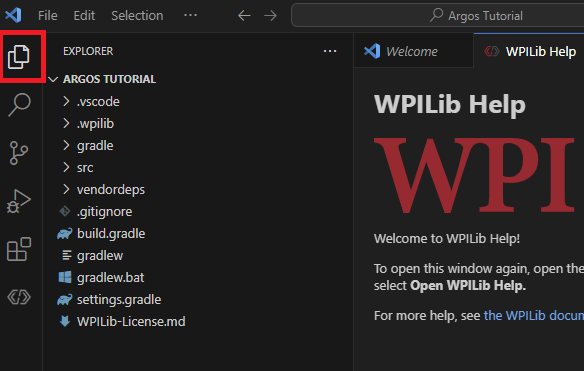The width and height of the screenshot is (584, 371).
Task: Open the File menu
Action: pyautogui.click(x=48, y=16)
